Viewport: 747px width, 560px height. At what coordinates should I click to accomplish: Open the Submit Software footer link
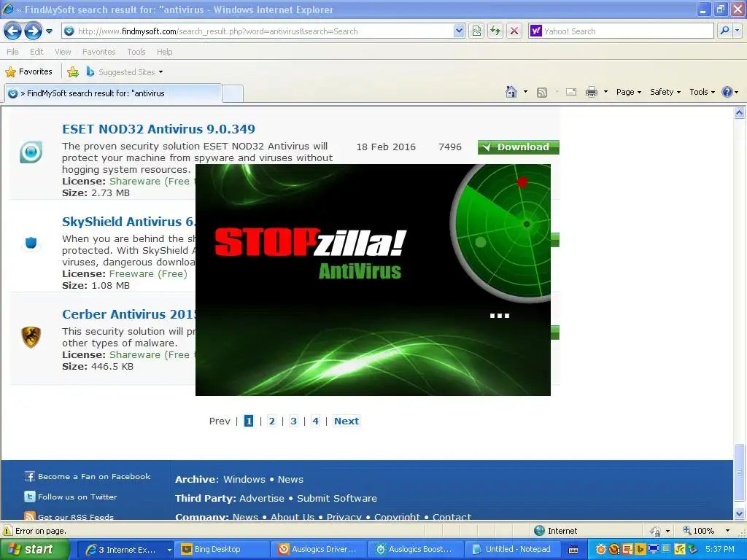click(x=337, y=499)
